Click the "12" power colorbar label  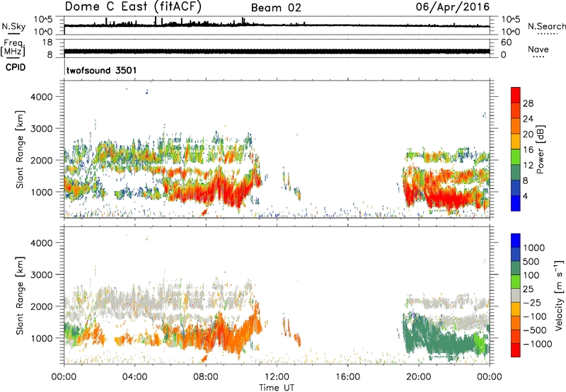528,166
